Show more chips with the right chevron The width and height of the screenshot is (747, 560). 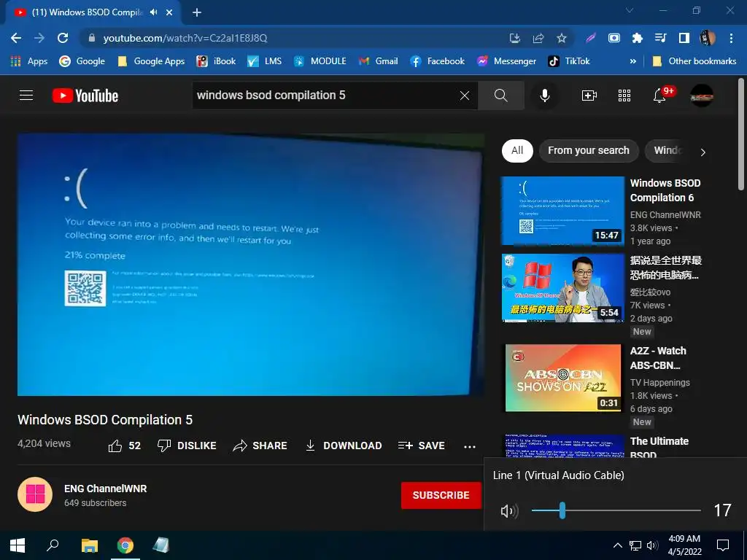coord(703,152)
